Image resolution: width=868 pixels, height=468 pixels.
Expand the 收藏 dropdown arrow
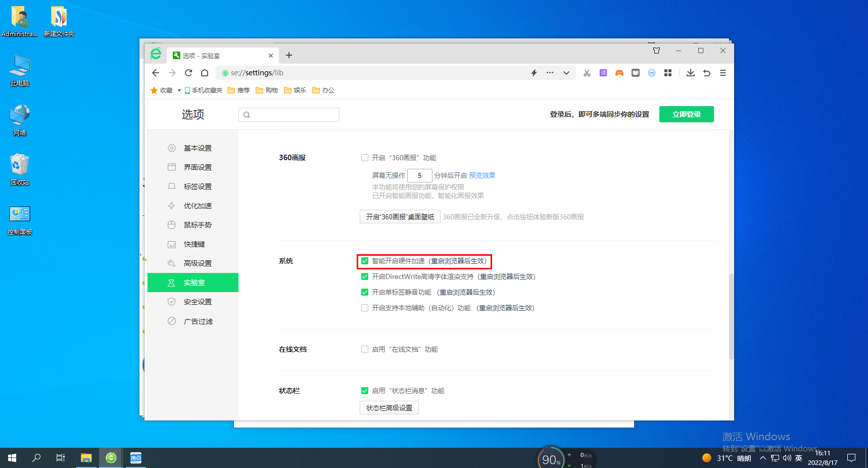(179, 90)
